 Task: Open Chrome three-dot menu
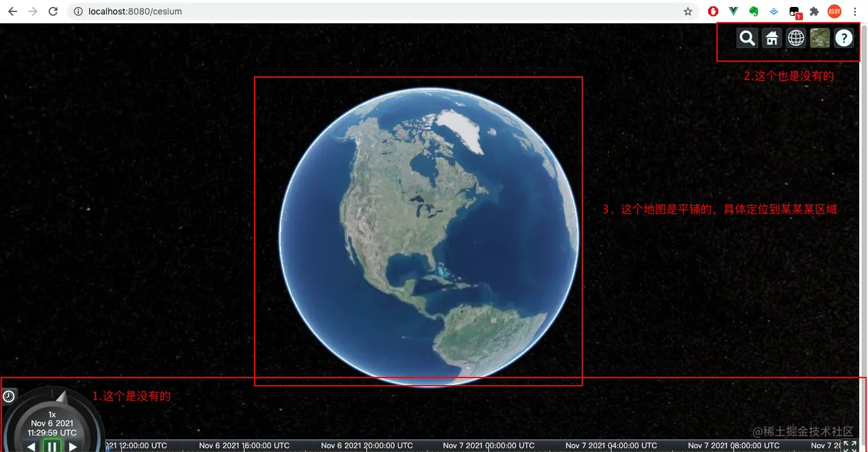pyautogui.click(x=855, y=11)
